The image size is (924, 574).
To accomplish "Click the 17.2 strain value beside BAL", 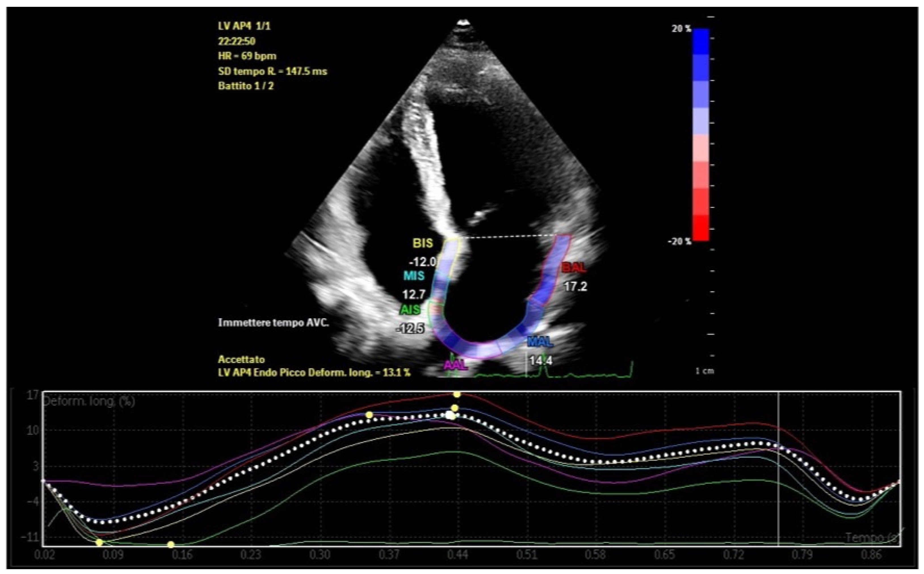I will (x=575, y=286).
